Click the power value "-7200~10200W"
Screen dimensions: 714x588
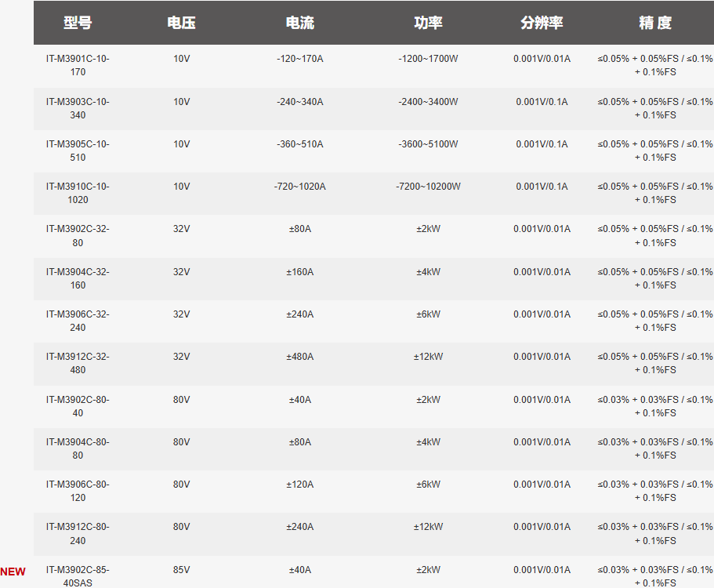tap(428, 187)
